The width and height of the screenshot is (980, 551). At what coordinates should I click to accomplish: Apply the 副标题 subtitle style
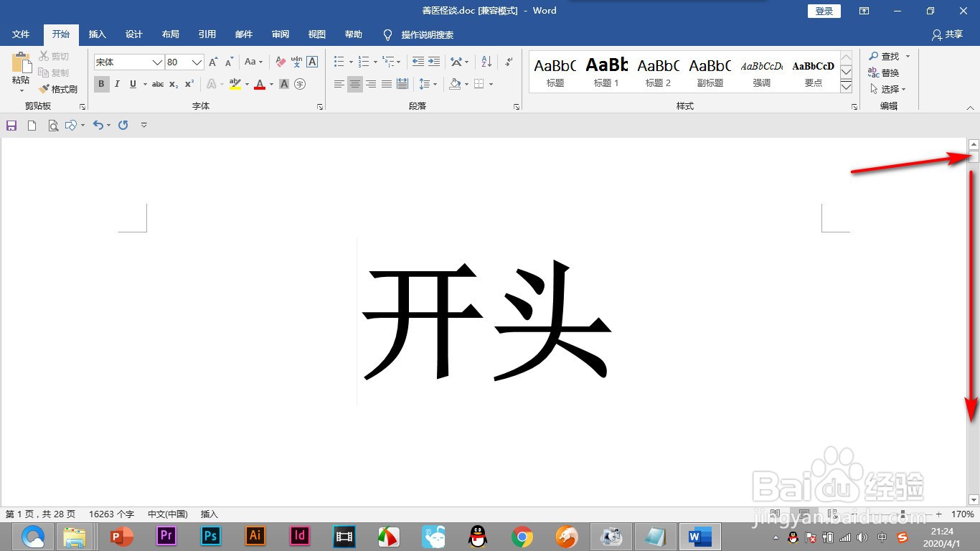(710, 72)
